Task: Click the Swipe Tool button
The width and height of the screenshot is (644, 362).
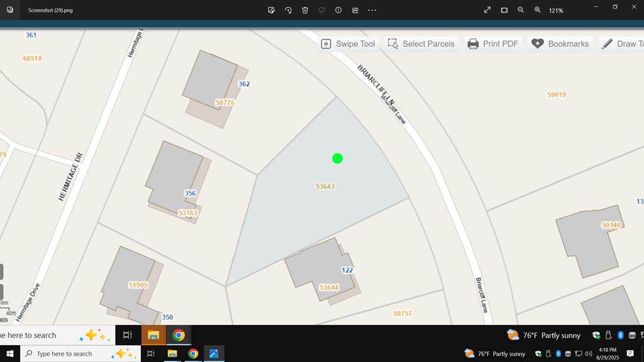Action: [348, 44]
